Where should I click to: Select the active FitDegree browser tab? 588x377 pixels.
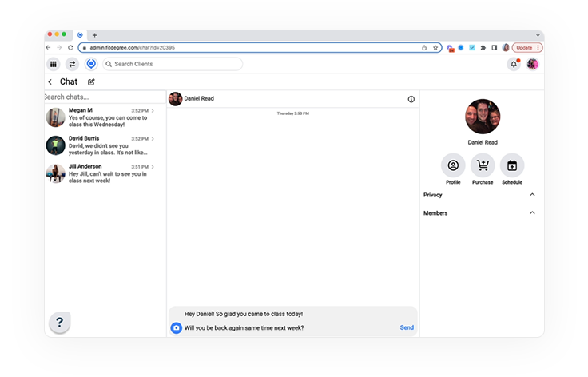coord(80,35)
